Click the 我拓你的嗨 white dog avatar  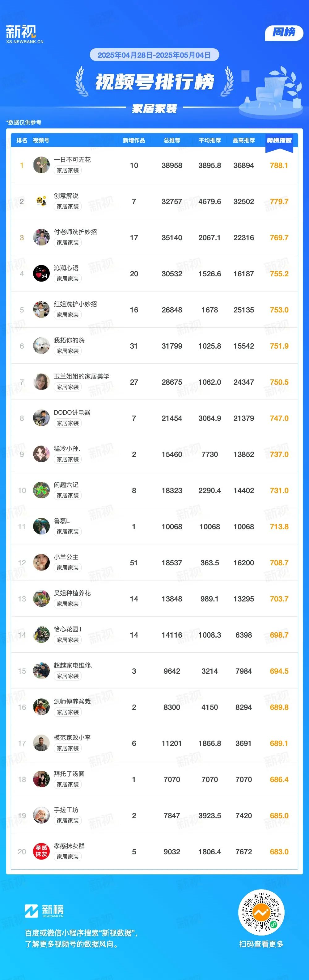coord(41,346)
